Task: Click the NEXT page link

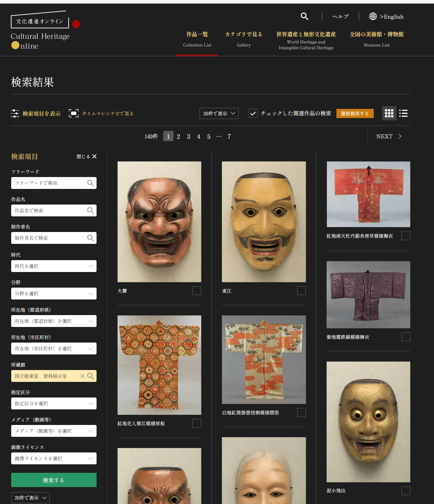Action: pyautogui.click(x=389, y=136)
